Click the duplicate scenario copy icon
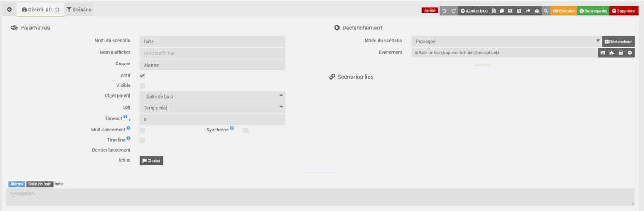 pyautogui.click(x=502, y=10)
